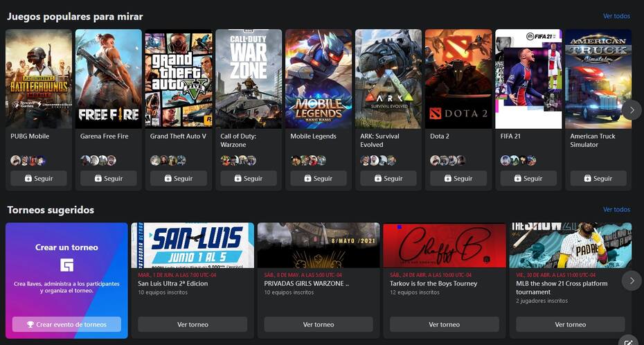View the PRIVADAS GIRLS WARZONE tournament
The width and height of the screenshot is (644, 345).
319,324
